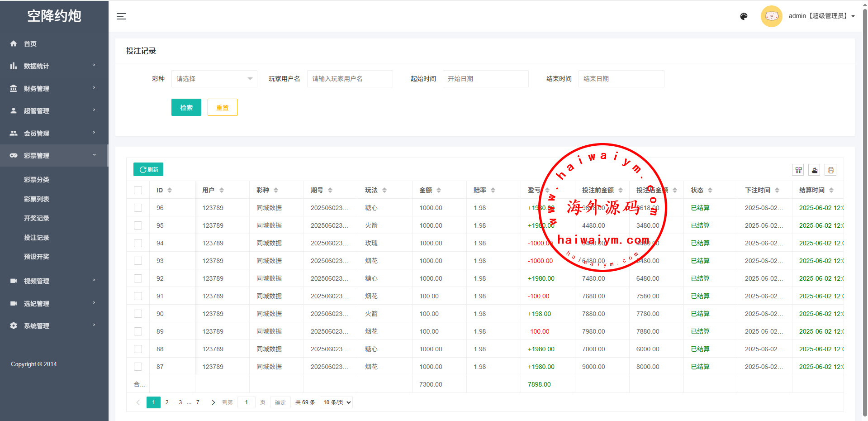Image resolution: width=868 pixels, height=421 pixels.
Task: Click the sidebar collapse hamburger icon
Action: 121,16
